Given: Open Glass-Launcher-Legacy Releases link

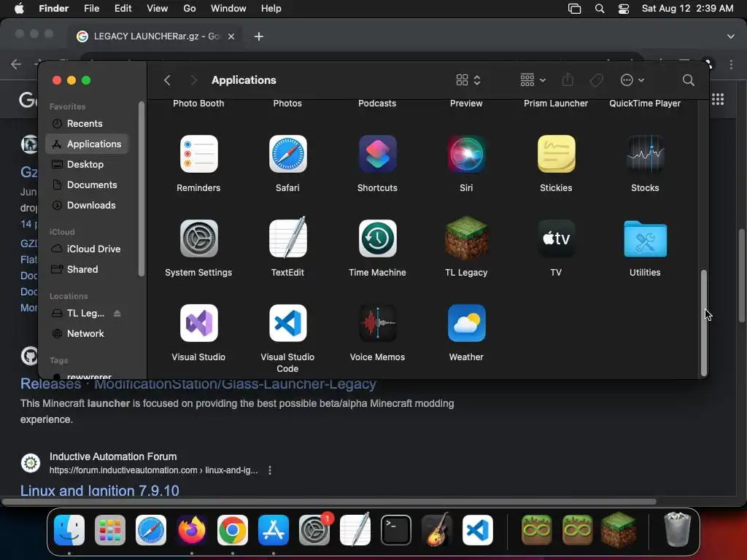Looking at the screenshot, I should click(198, 384).
